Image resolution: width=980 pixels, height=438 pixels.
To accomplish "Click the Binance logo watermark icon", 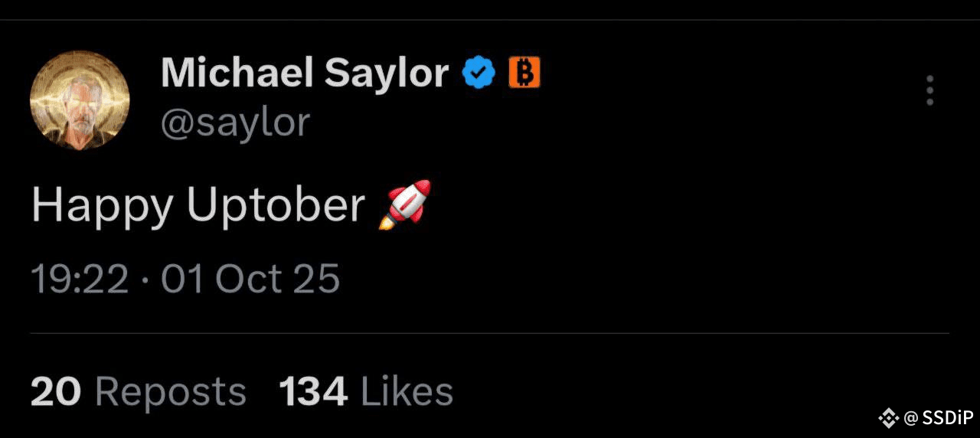I will [888, 418].
